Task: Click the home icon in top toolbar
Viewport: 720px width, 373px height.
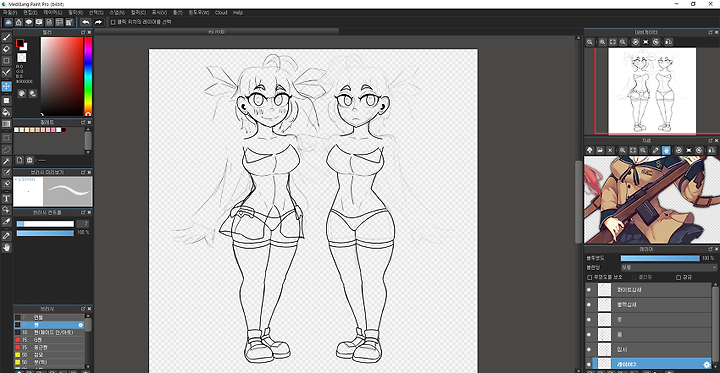Action: click(x=18, y=22)
